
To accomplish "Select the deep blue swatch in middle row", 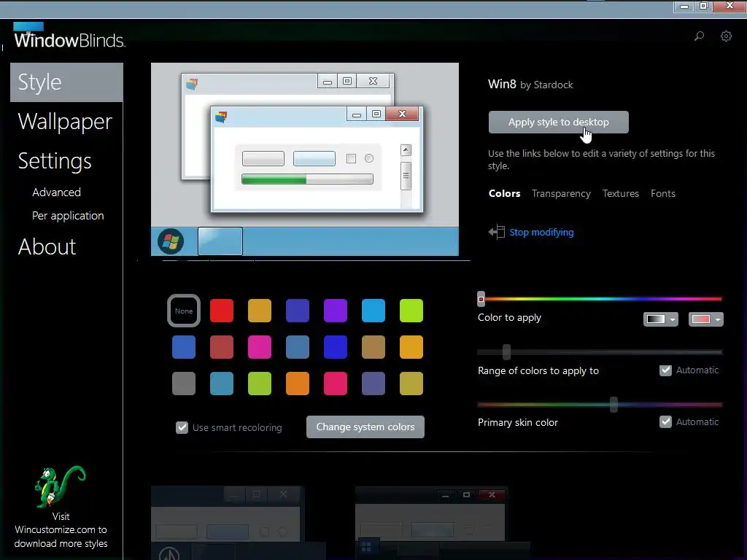I will tap(336, 347).
